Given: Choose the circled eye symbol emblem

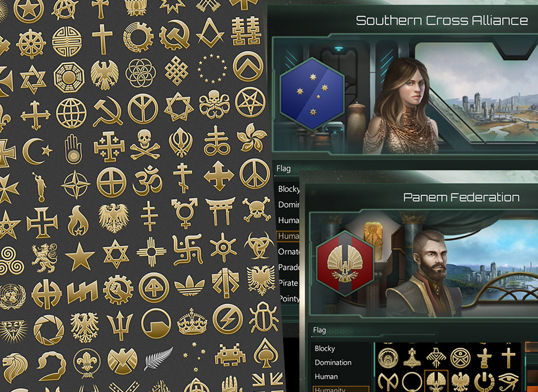Looking at the screenshot, I should click(x=460, y=358).
